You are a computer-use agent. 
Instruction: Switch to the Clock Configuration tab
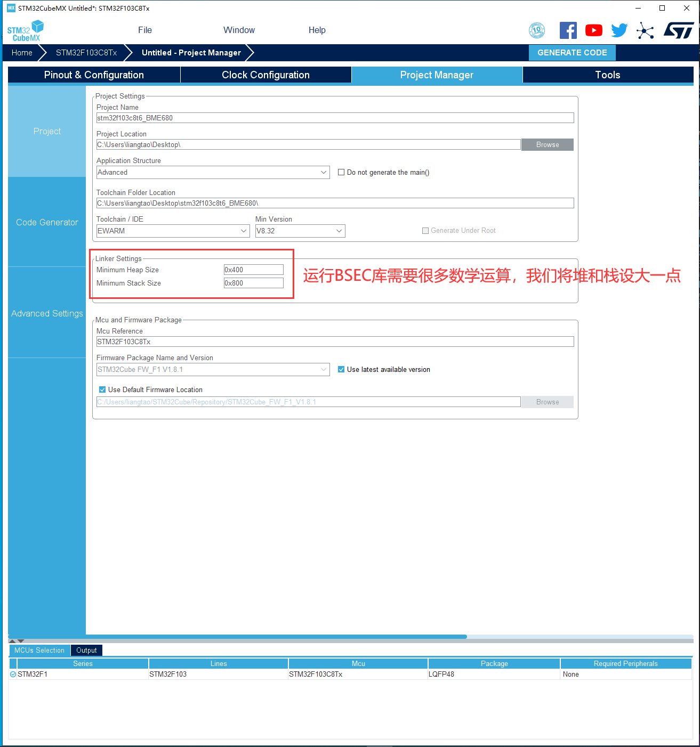pyautogui.click(x=265, y=75)
